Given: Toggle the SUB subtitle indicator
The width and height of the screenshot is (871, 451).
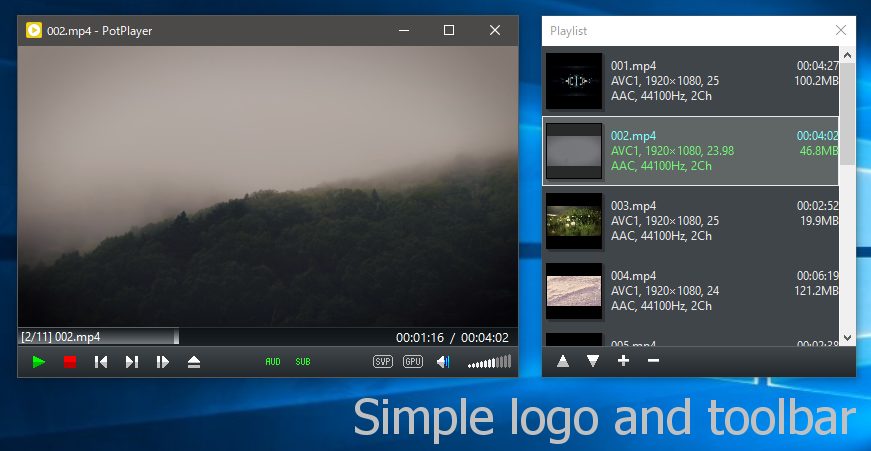Looking at the screenshot, I should click(x=303, y=362).
